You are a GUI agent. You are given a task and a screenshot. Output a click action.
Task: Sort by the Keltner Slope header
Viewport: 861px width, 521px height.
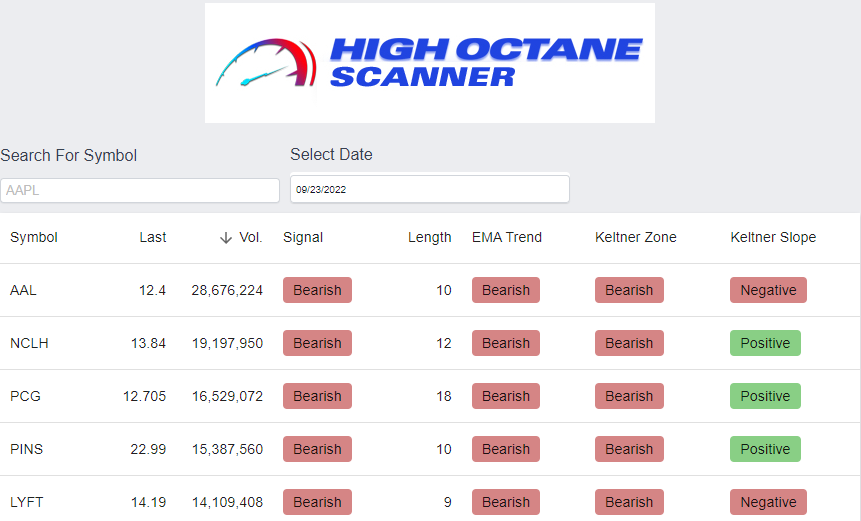tap(773, 237)
